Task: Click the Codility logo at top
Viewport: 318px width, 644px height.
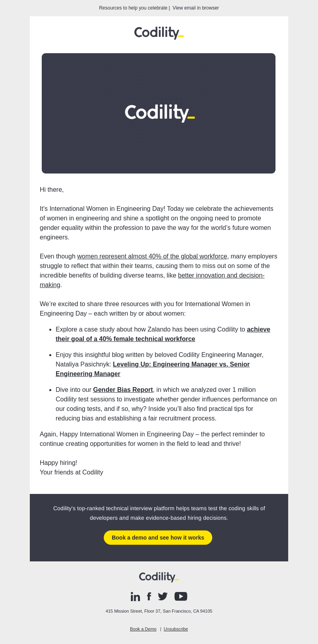Action: click(x=159, y=33)
